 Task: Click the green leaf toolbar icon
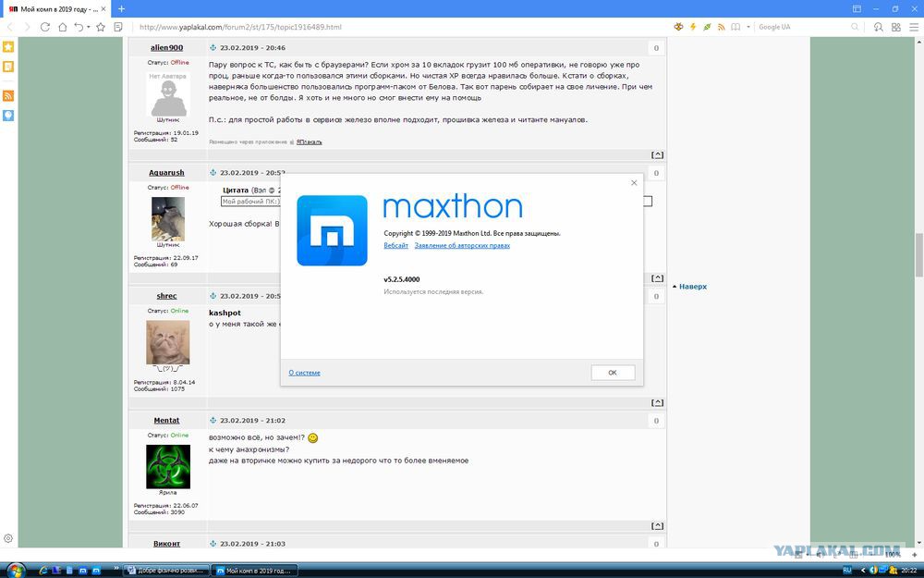tap(707, 27)
